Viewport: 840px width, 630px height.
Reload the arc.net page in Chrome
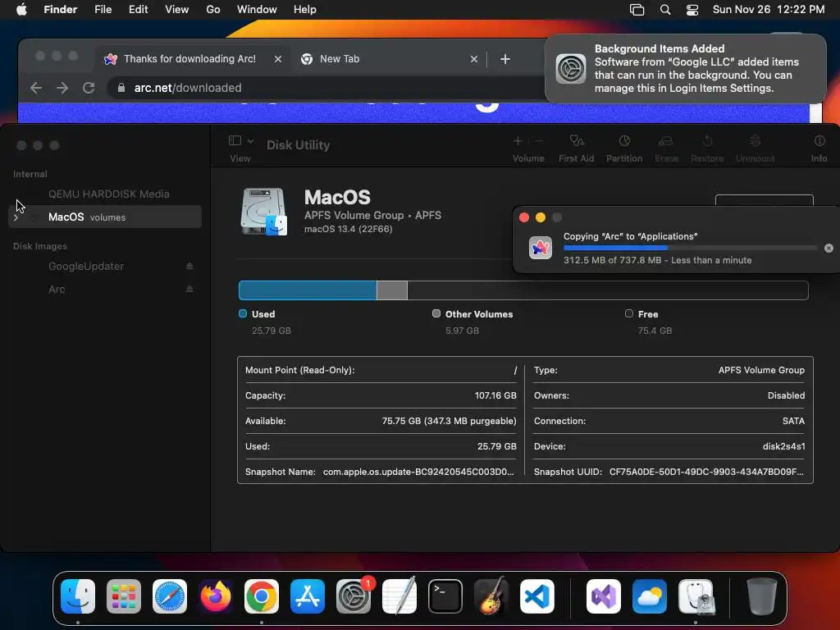89,88
